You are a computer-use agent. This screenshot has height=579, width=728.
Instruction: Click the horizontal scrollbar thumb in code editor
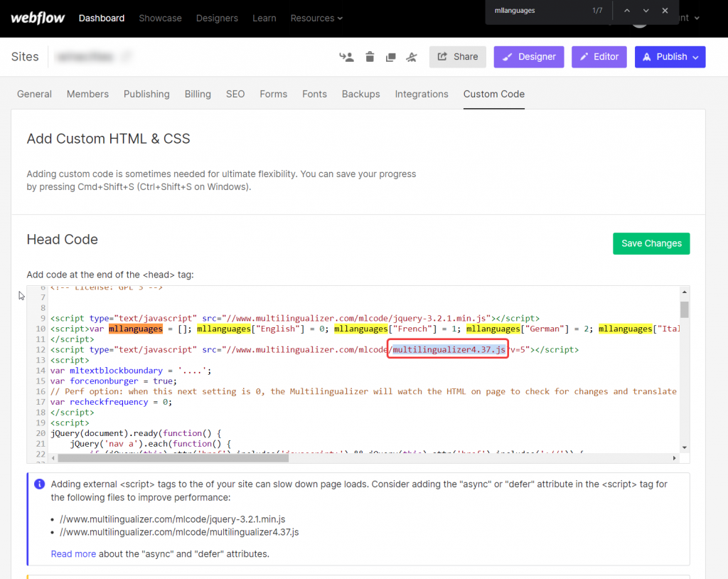click(173, 458)
